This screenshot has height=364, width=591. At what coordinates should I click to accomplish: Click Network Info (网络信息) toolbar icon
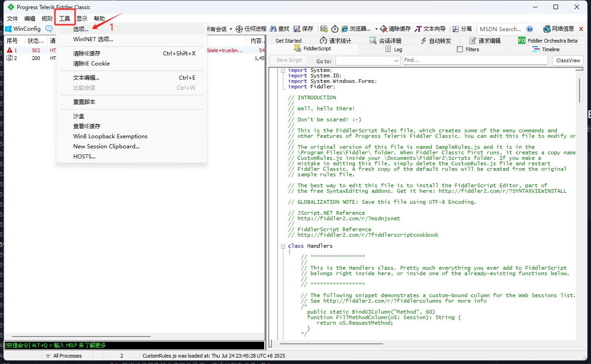click(x=547, y=29)
